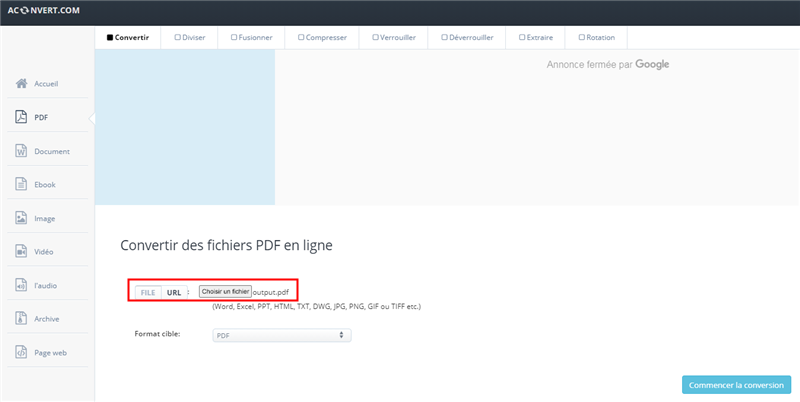This screenshot has width=800, height=402.
Task: Open the Format cible dropdown
Action: pyautogui.click(x=282, y=335)
